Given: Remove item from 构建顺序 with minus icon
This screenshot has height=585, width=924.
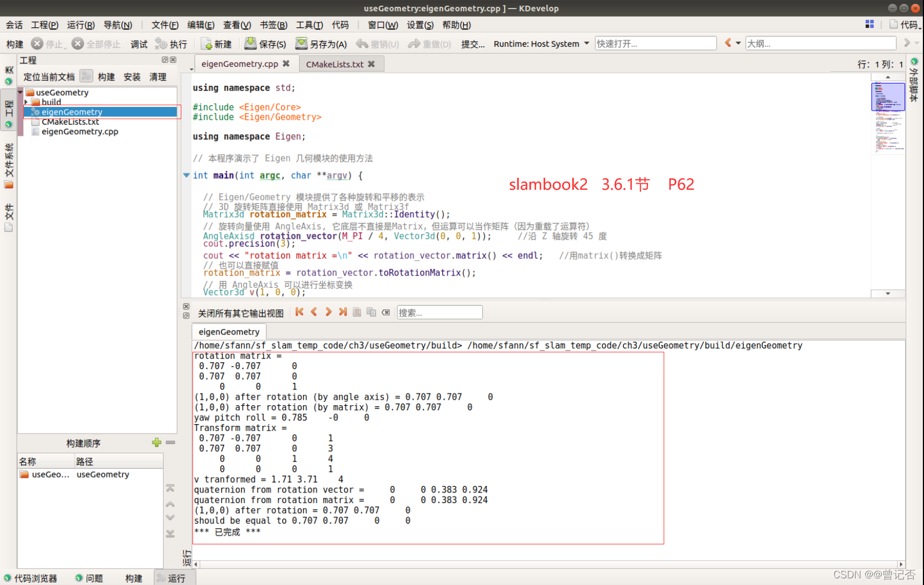Looking at the screenshot, I should click(x=171, y=443).
